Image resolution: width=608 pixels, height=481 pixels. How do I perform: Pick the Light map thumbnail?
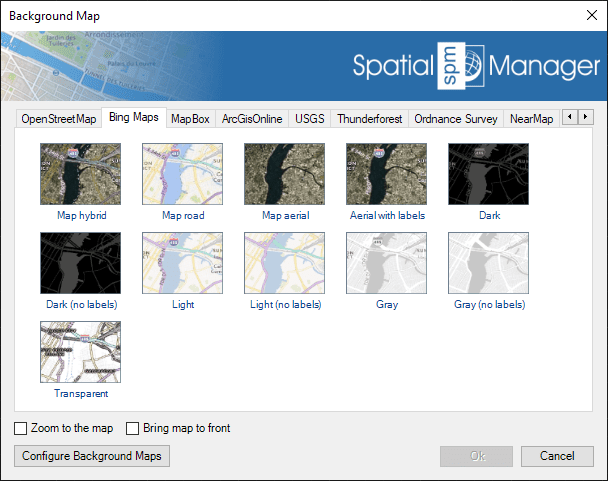(182, 263)
